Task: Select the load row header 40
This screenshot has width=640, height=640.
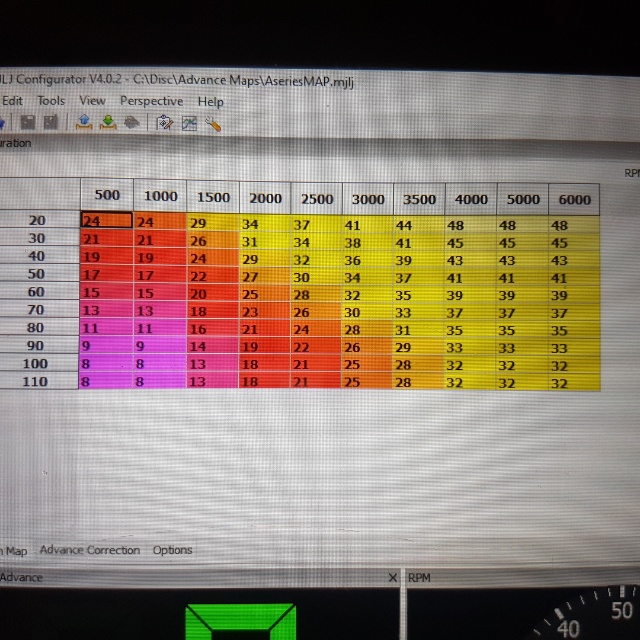Action: [x=36, y=256]
